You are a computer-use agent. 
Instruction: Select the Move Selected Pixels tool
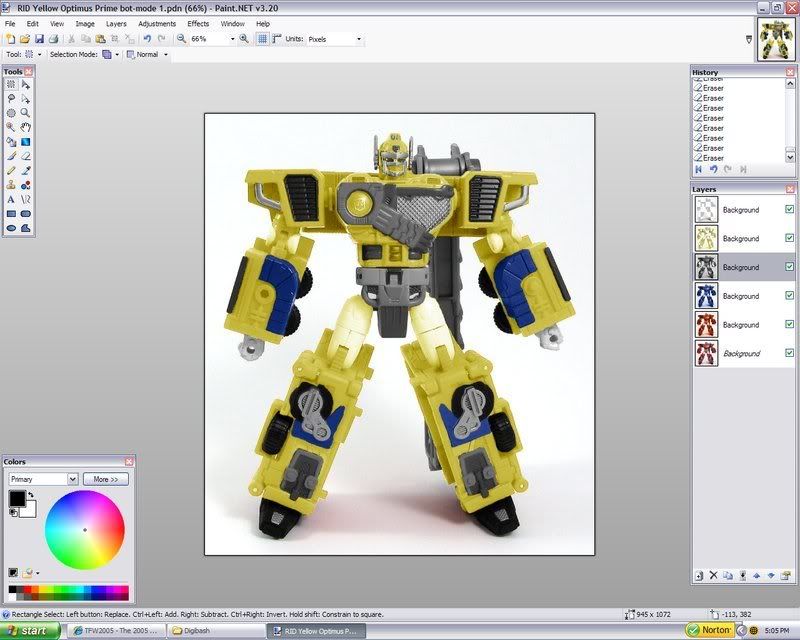pyautogui.click(x=26, y=84)
